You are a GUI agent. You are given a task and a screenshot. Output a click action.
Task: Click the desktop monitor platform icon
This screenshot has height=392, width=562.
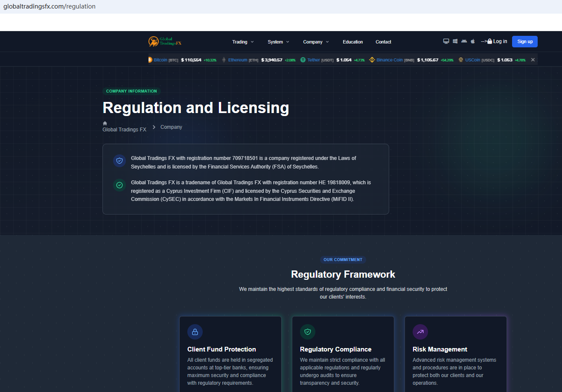point(446,41)
